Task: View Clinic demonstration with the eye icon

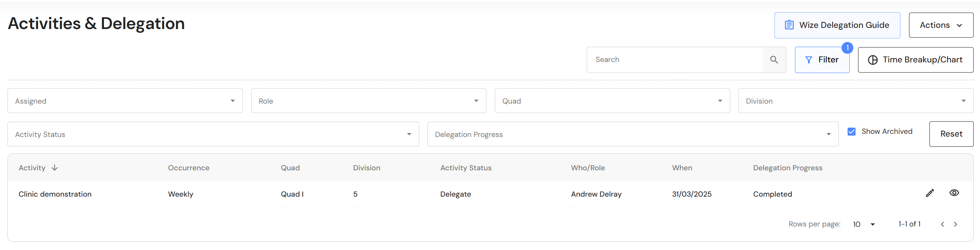Action: click(954, 193)
